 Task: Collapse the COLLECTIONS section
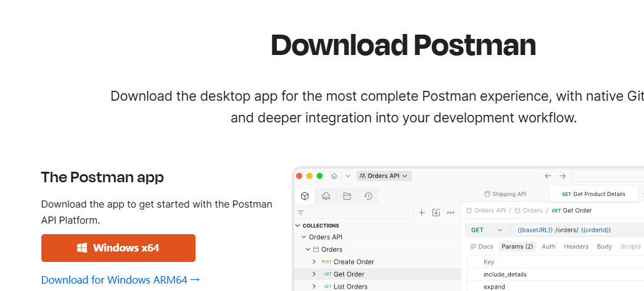pos(299,226)
